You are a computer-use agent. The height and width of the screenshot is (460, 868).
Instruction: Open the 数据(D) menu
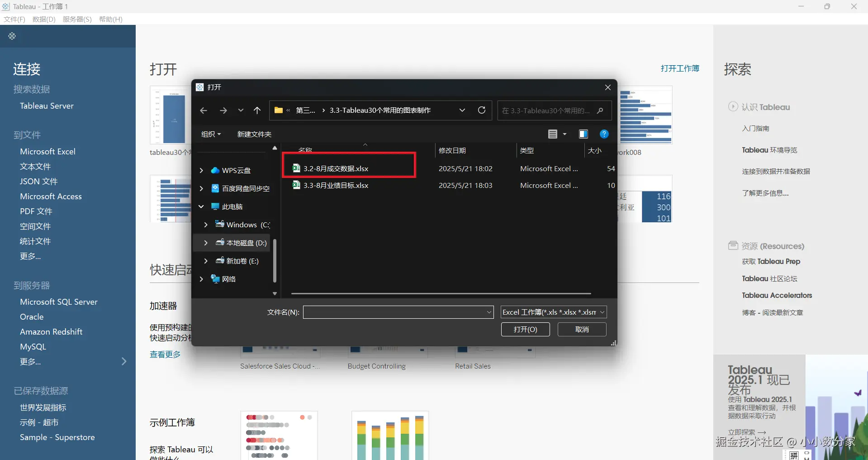(x=44, y=19)
